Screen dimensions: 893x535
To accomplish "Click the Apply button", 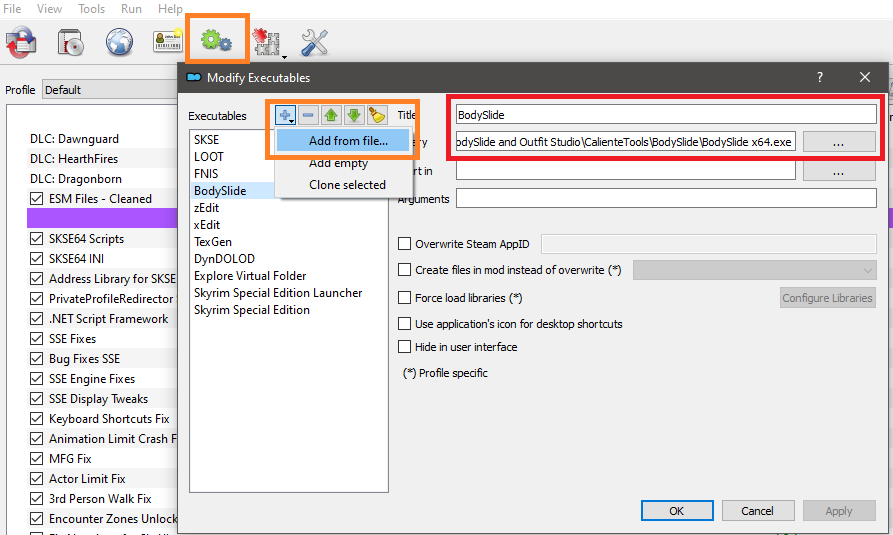I will pos(839,511).
